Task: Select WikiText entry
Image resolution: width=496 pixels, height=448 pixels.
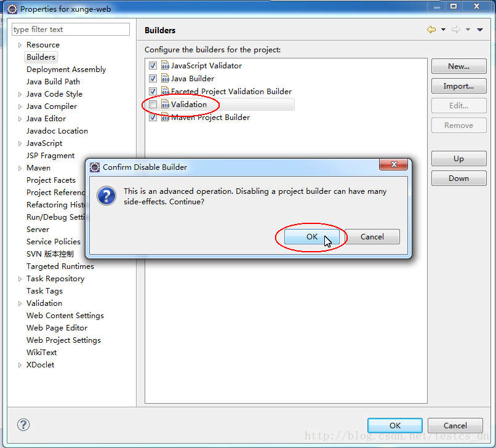Action: point(41,353)
